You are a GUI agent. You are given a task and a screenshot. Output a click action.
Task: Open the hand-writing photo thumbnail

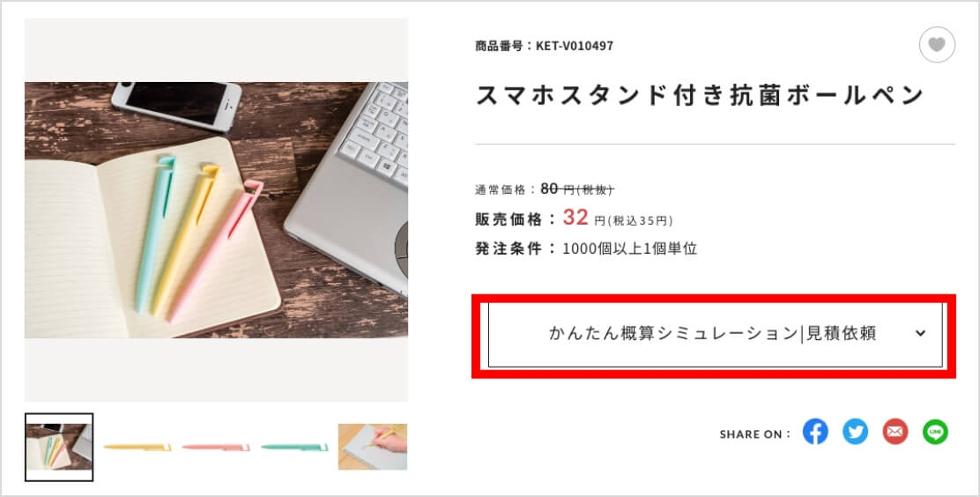click(x=373, y=447)
